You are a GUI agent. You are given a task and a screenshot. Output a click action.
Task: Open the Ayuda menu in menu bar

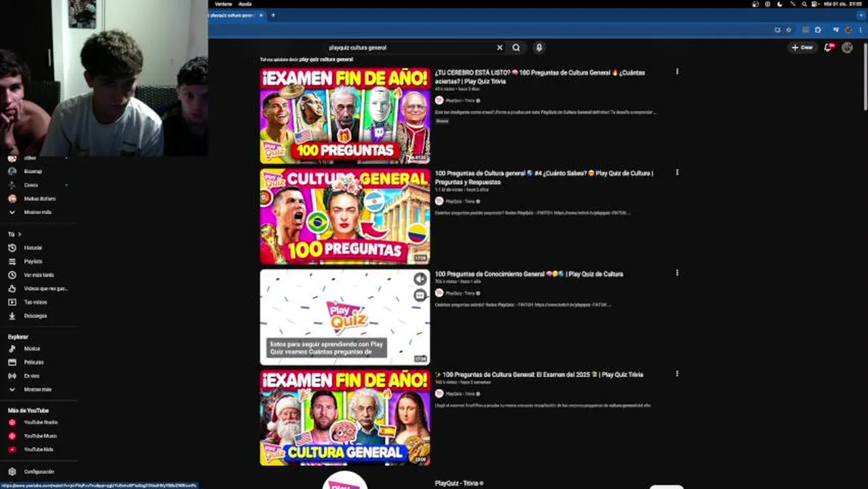pos(245,4)
